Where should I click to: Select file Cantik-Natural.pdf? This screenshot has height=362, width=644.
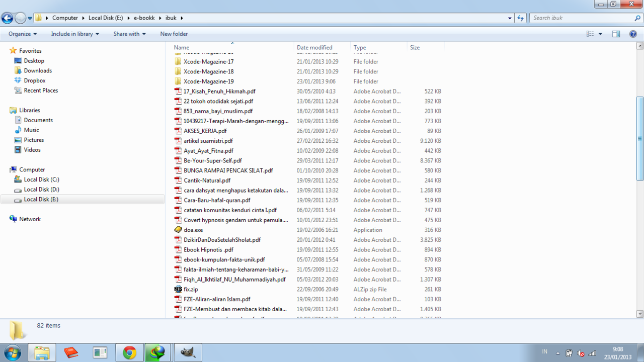[x=207, y=180]
